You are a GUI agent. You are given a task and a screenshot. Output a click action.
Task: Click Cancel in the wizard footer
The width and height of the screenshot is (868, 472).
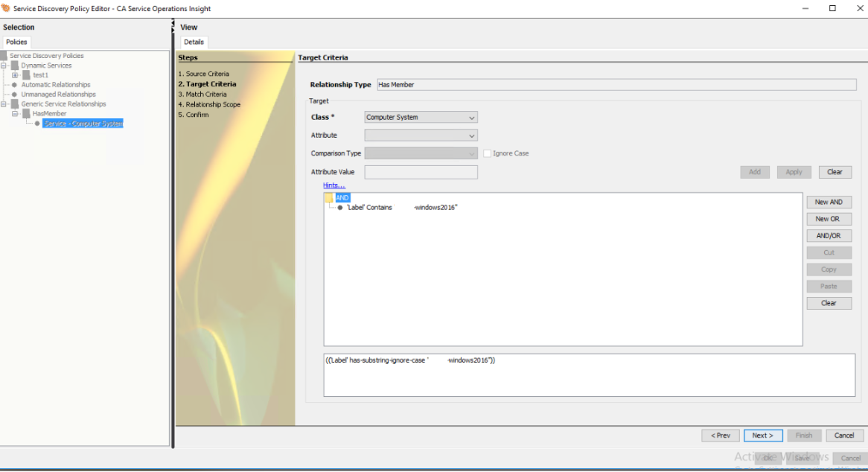tap(844, 436)
